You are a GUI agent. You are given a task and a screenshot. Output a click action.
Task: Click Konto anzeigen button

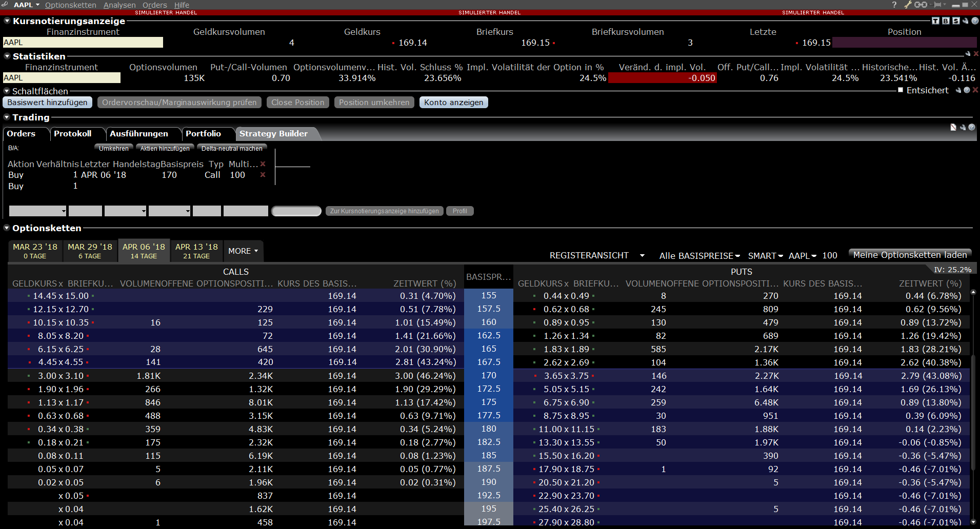pyautogui.click(x=454, y=103)
